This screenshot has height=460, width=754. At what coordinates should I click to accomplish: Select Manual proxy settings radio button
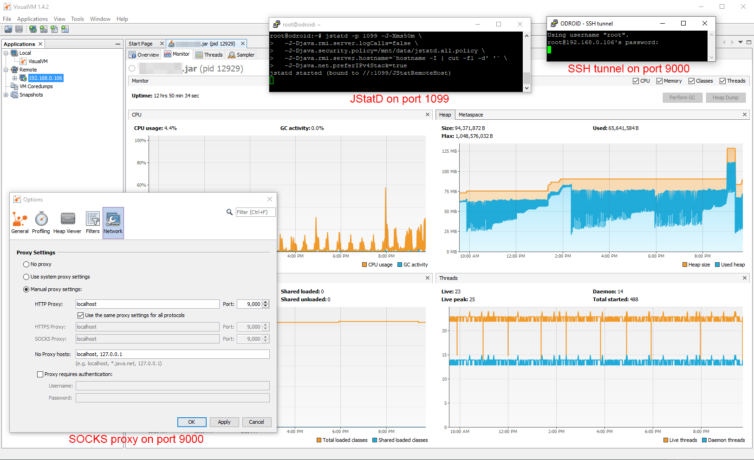point(26,289)
